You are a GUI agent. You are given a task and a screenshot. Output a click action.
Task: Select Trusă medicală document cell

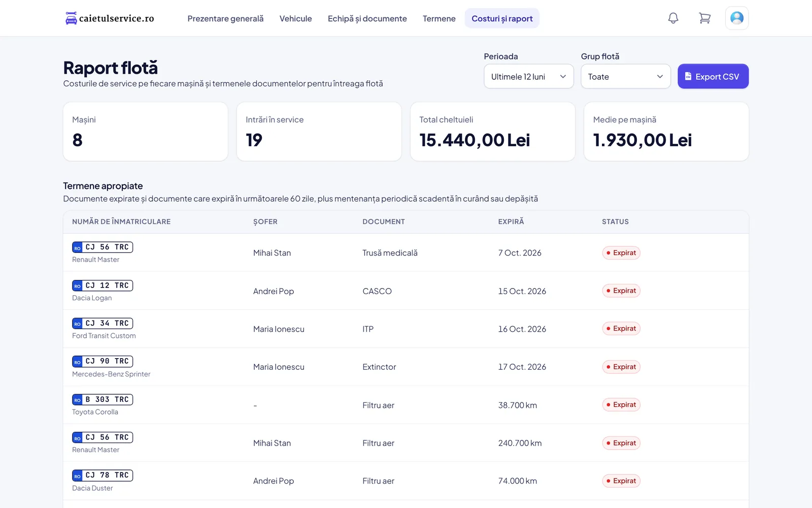390,253
